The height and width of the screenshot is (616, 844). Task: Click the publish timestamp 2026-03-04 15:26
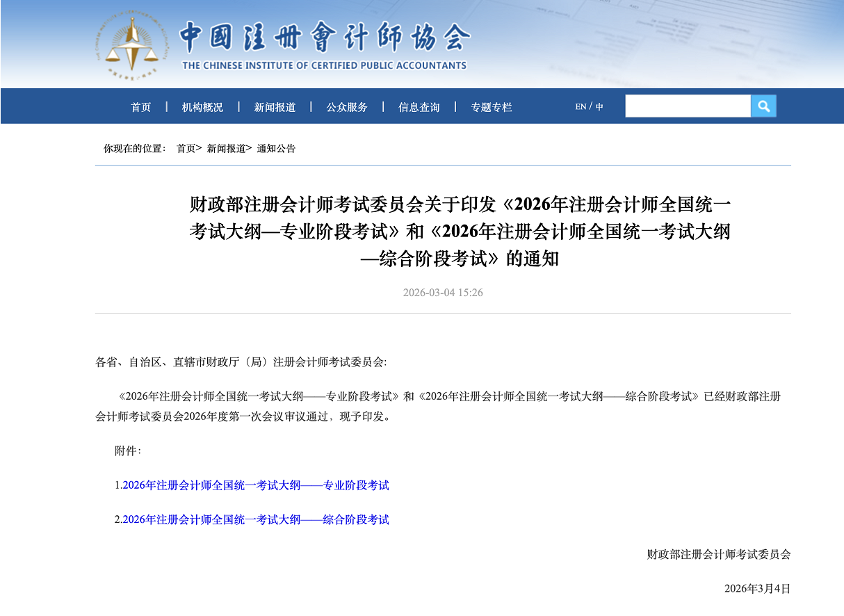point(443,293)
